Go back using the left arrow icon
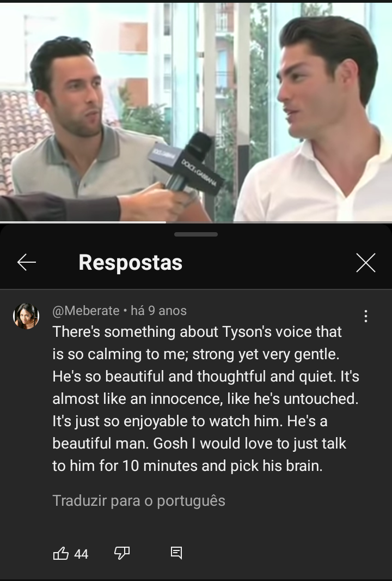Image resolution: width=392 pixels, height=581 pixels. click(26, 262)
